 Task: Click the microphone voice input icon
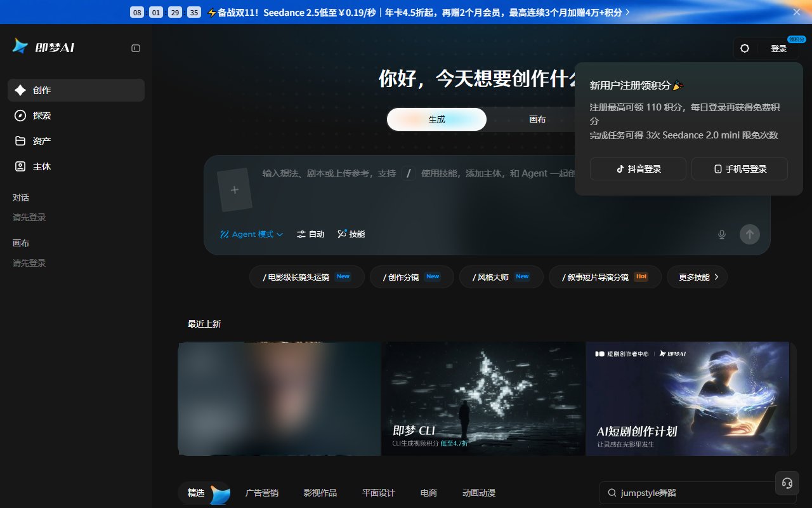point(721,234)
